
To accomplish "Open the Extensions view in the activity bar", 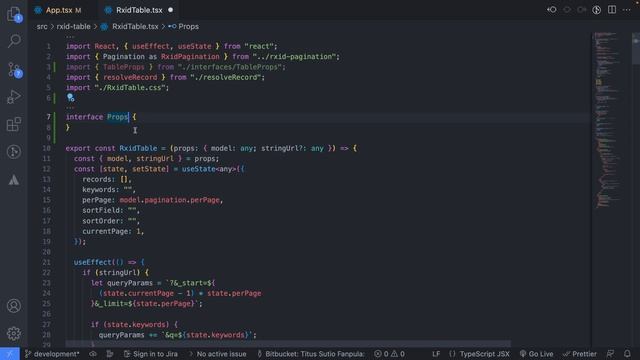I will [14, 124].
